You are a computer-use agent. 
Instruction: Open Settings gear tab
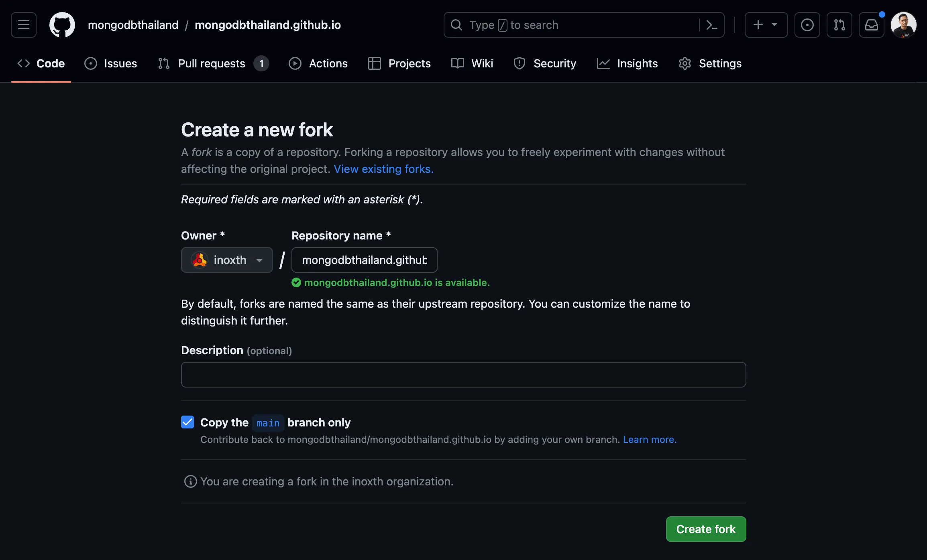point(710,63)
